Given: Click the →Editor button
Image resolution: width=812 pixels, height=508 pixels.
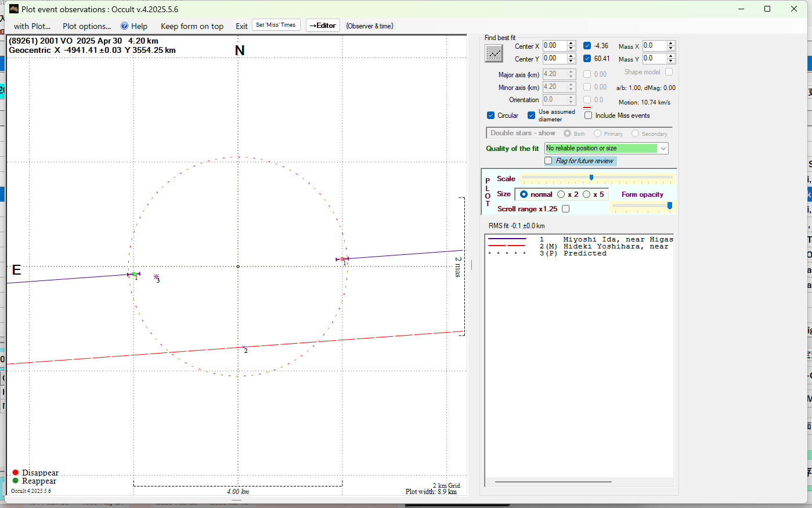Looking at the screenshot, I should coord(323,26).
